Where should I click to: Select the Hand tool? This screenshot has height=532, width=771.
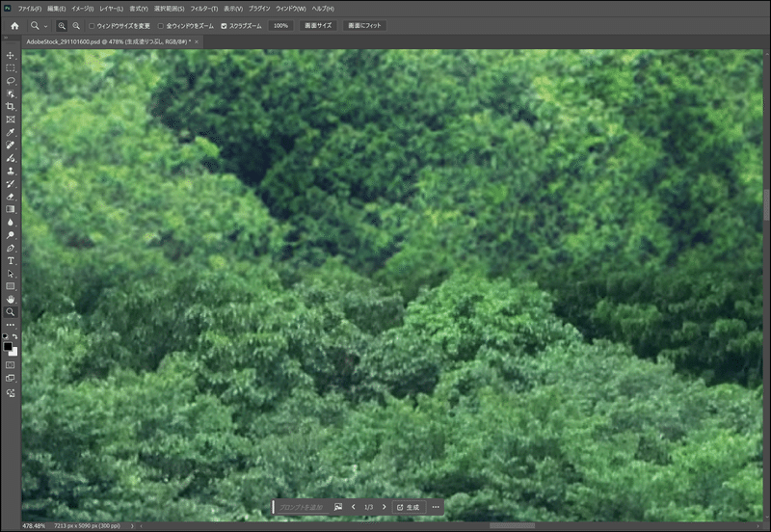[x=11, y=299]
